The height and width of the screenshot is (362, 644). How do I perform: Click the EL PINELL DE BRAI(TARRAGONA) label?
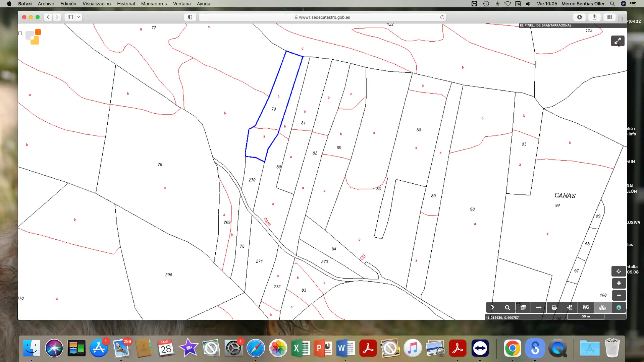click(x=545, y=25)
